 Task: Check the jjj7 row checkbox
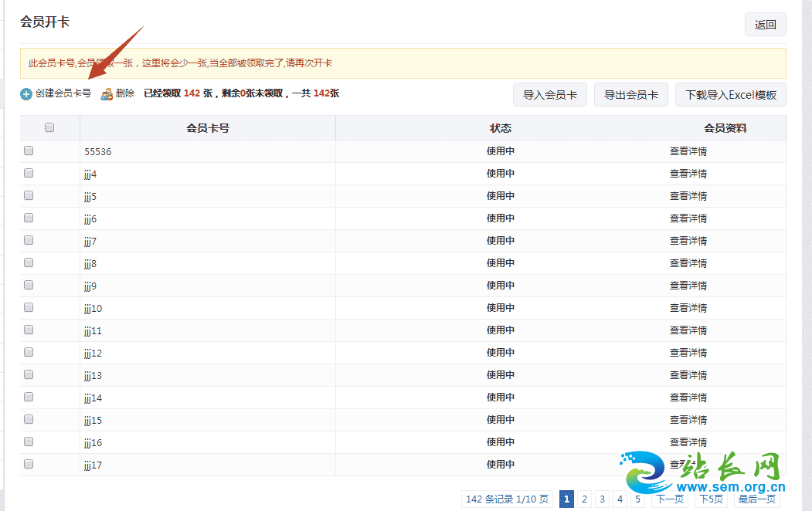(x=29, y=240)
